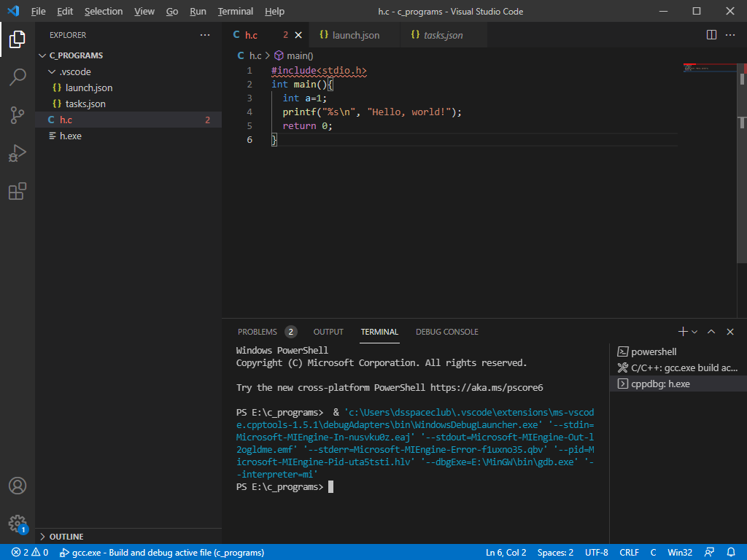Viewport: 747px width, 560px height.
Task: Click the editor minimap preview
Action: [710, 69]
